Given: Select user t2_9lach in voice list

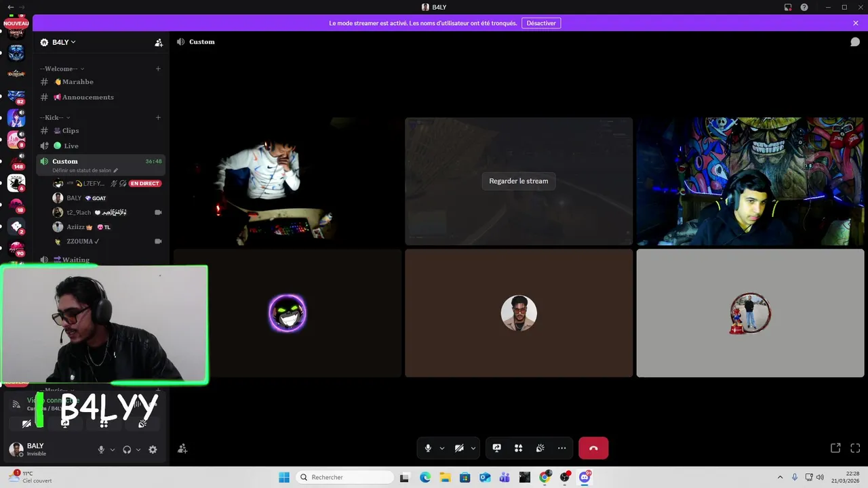Looking at the screenshot, I should (x=107, y=212).
